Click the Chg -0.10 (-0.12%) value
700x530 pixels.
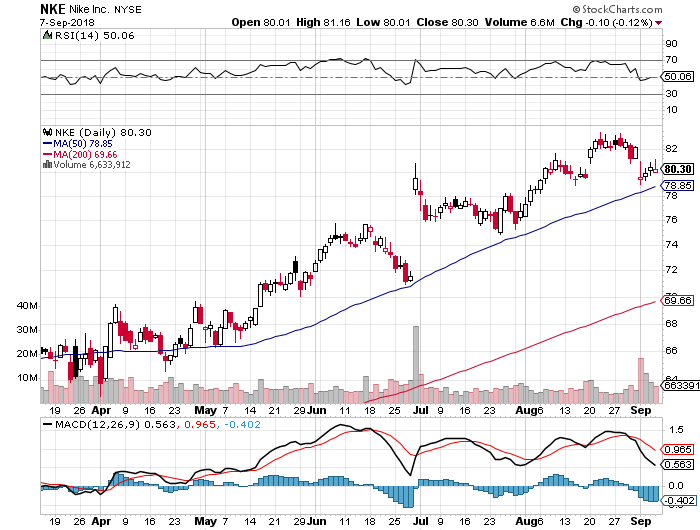pos(607,22)
